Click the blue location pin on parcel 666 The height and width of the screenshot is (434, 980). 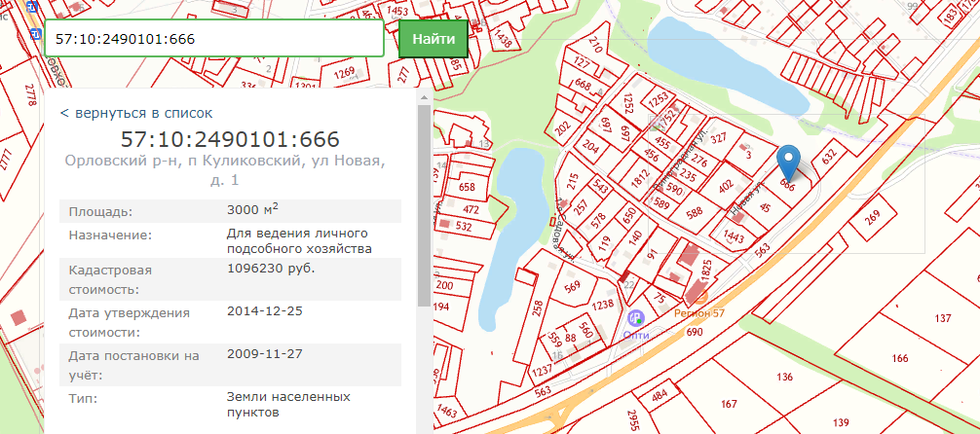point(790,161)
